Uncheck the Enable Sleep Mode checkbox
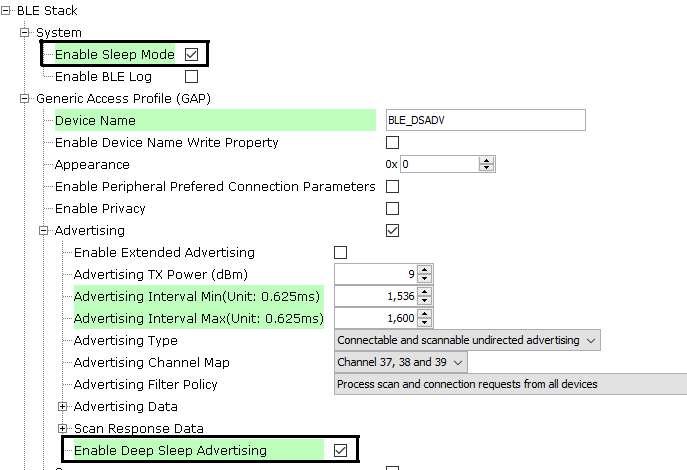Screen dimensions: 687x470 tap(191, 54)
